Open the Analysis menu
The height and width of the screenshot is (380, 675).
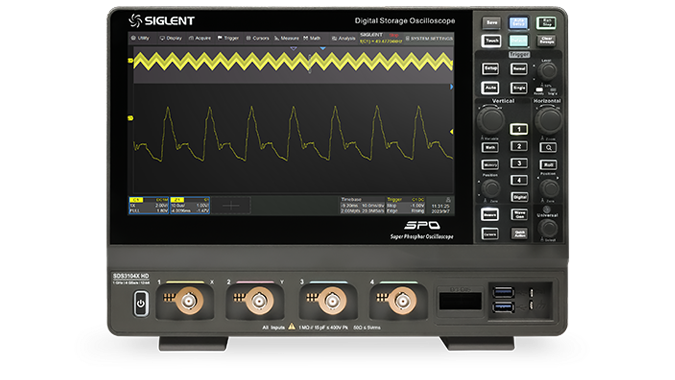click(x=344, y=38)
